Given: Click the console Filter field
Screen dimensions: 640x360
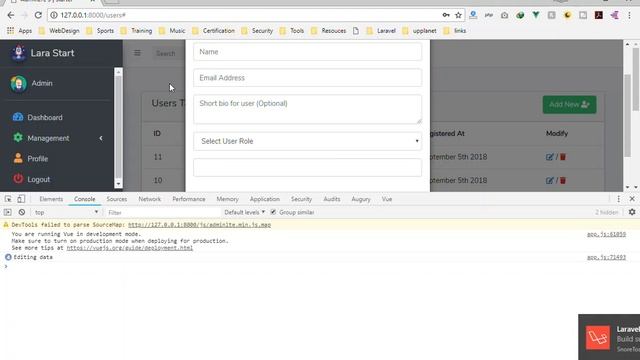Looking at the screenshot, I should pyautogui.click(x=163, y=212).
